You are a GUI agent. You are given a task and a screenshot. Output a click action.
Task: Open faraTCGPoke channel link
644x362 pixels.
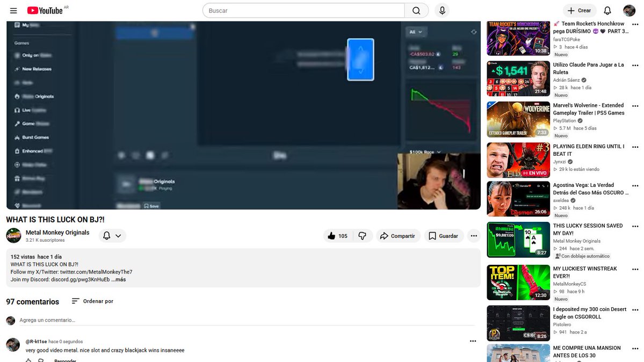(566, 39)
